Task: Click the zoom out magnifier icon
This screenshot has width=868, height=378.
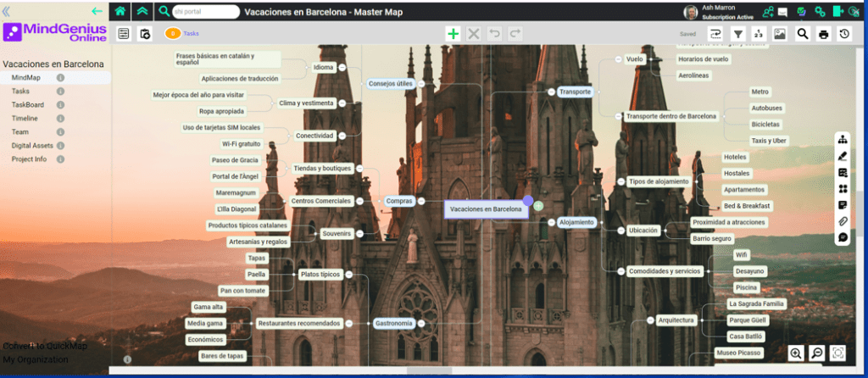Action: click(x=816, y=353)
